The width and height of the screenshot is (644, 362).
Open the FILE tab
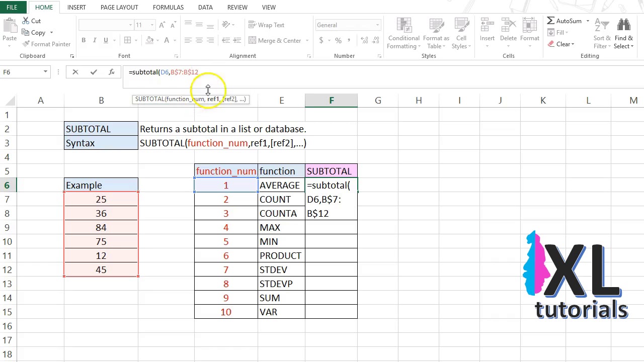click(12, 7)
